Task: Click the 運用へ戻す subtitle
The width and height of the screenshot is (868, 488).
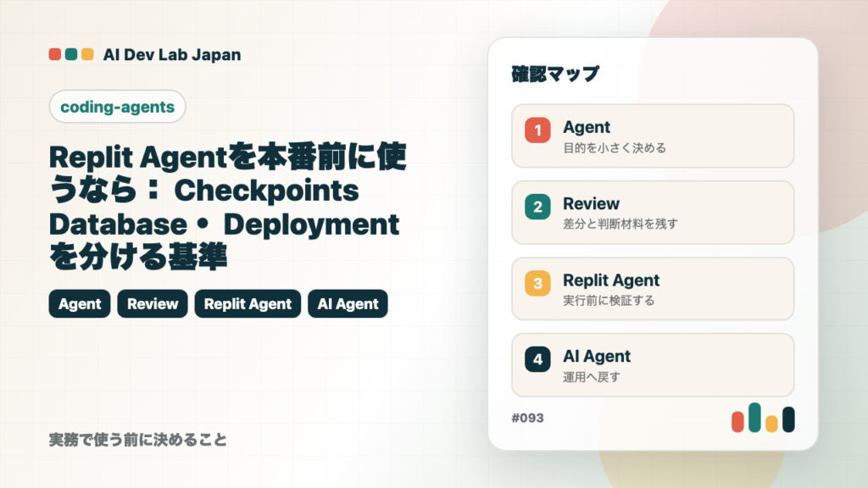Action: pos(591,377)
